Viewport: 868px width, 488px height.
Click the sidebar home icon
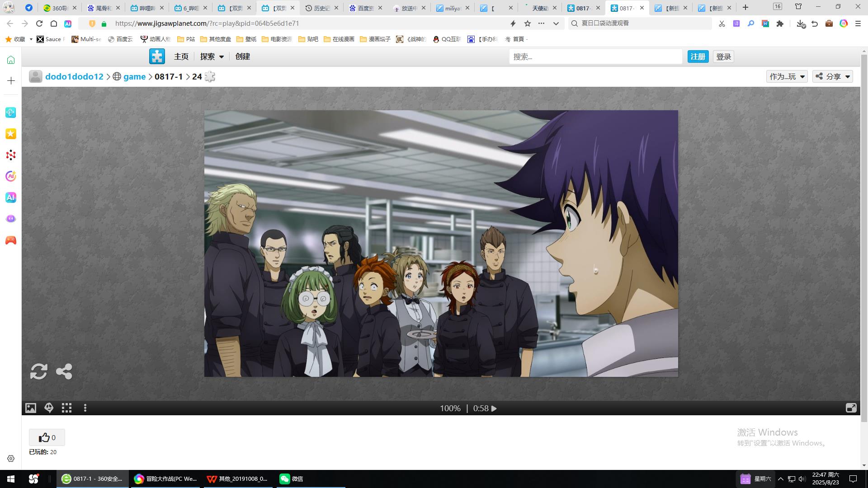click(x=11, y=60)
